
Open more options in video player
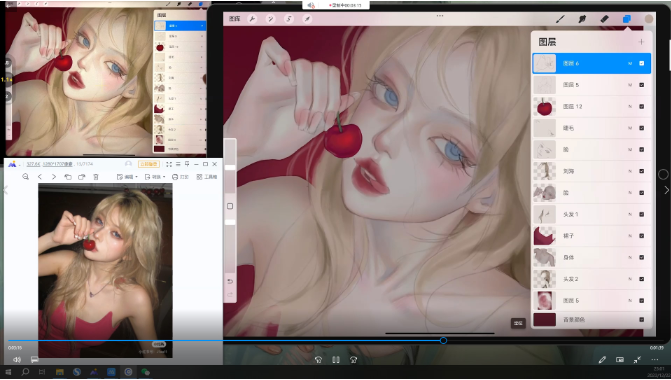(655, 360)
